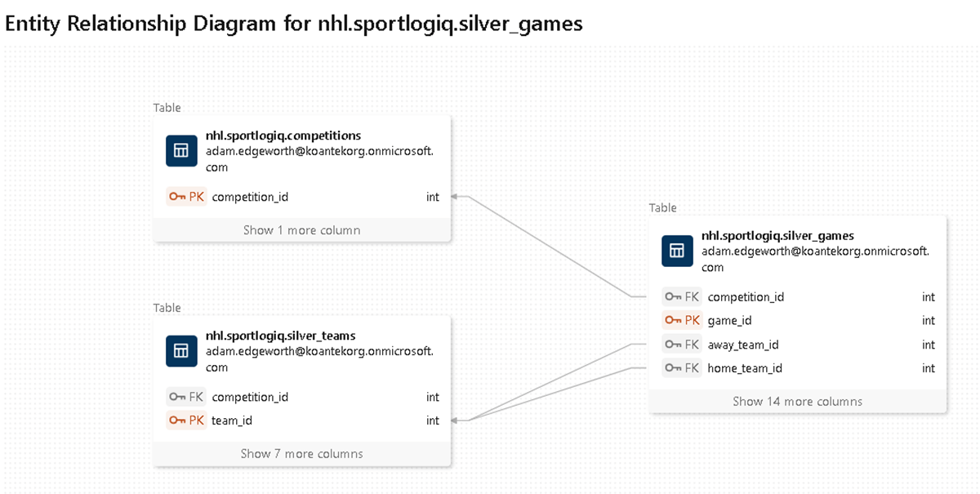Select the home_team_id column row
This screenshot has height=494, width=980.
[x=797, y=368]
